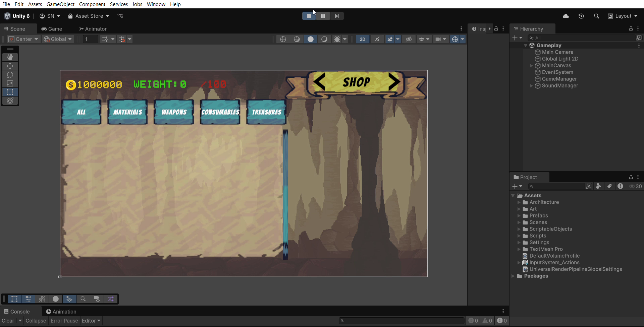Open the Layout dropdown

[x=623, y=16]
